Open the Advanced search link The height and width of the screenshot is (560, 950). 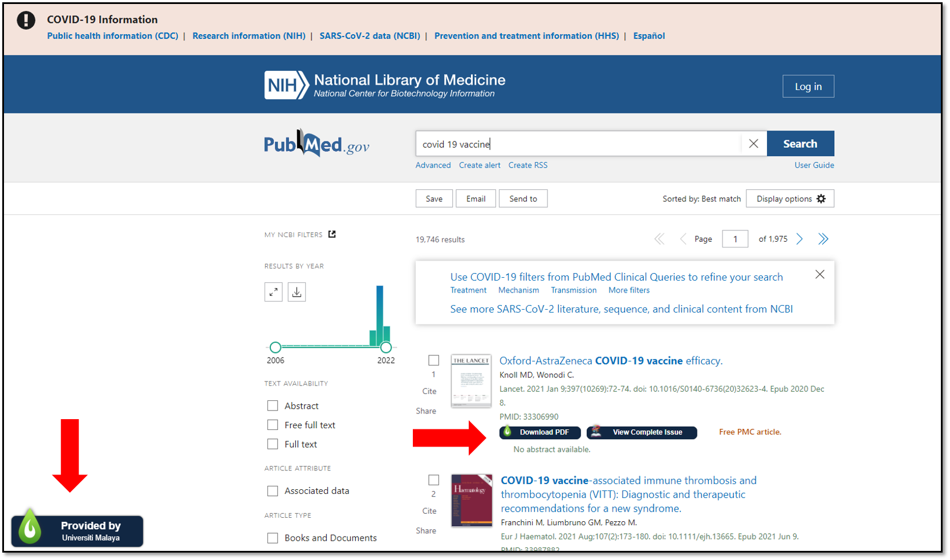(433, 165)
